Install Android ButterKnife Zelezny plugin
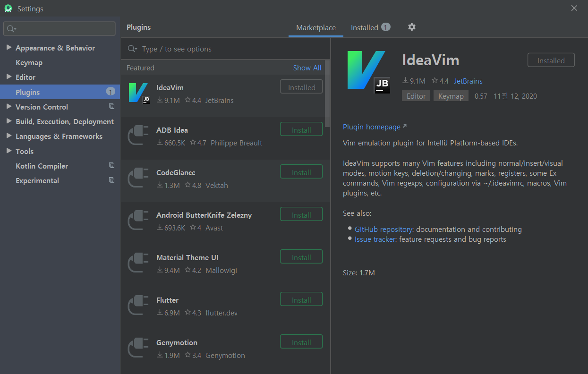 [301, 215]
